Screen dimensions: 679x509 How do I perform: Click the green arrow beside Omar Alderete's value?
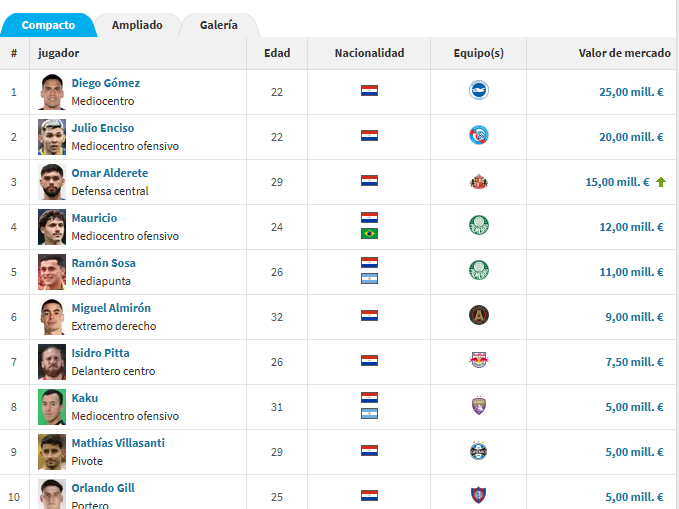(x=660, y=182)
